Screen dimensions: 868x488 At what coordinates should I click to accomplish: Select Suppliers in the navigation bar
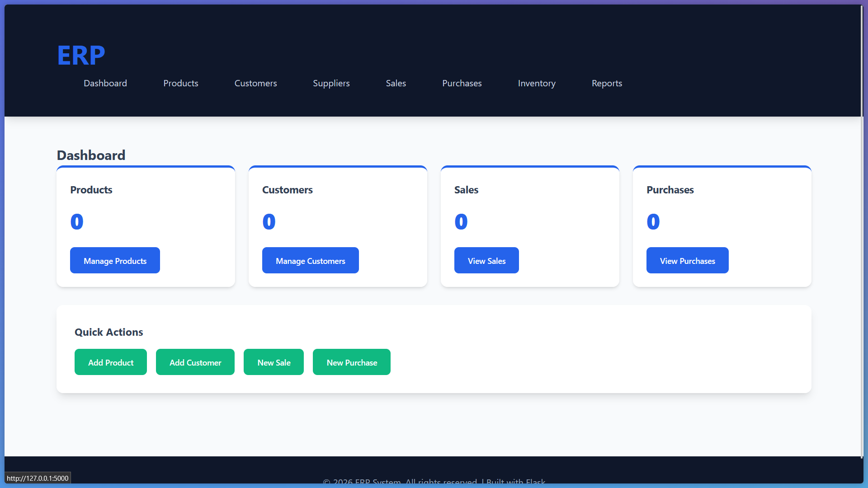pyautogui.click(x=331, y=83)
